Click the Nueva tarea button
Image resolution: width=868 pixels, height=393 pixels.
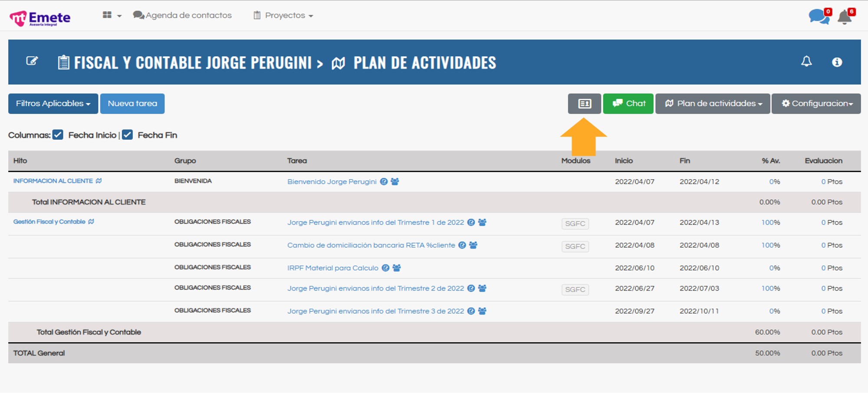pos(132,104)
